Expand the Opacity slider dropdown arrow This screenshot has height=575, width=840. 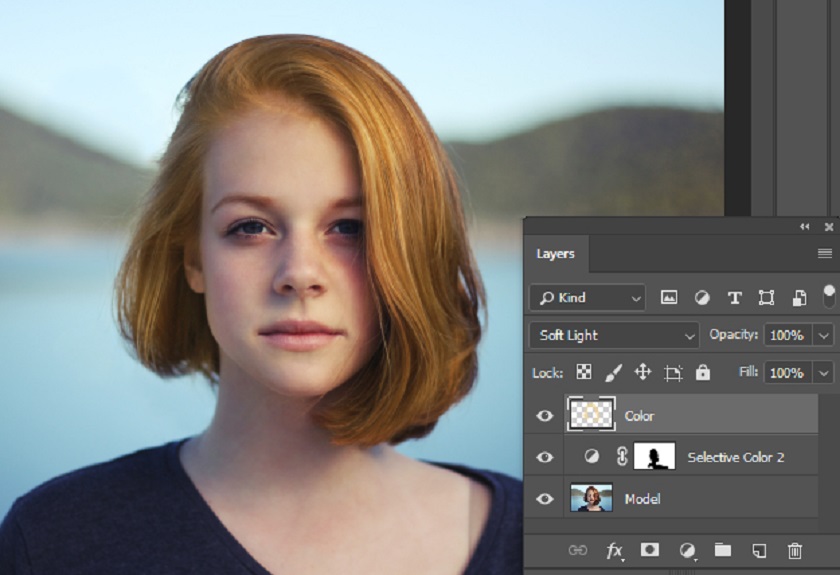tap(824, 335)
